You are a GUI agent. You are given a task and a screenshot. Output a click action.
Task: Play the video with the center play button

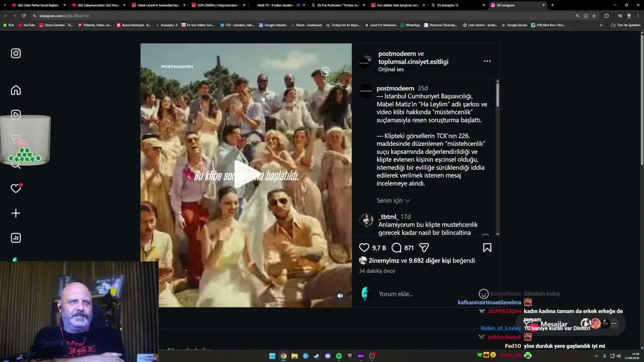coord(246,175)
